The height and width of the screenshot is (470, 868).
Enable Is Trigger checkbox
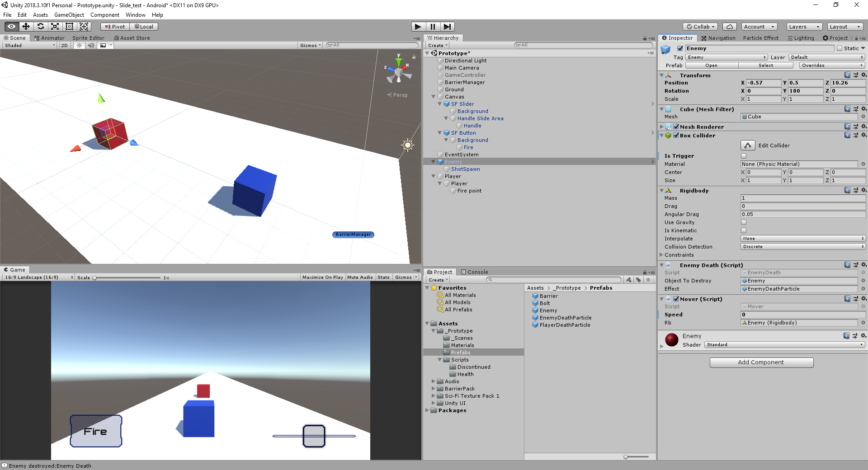tap(744, 156)
